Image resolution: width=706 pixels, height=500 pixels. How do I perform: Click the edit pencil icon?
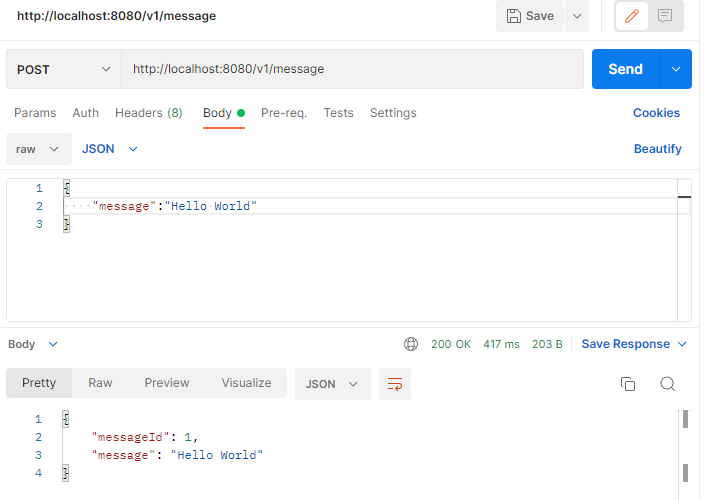pyautogui.click(x=632, y=16)
